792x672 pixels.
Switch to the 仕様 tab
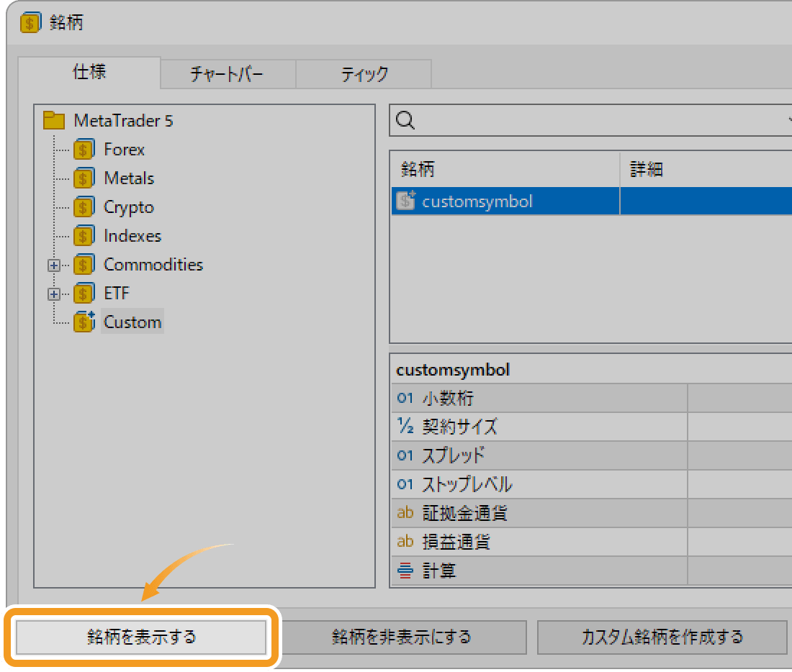click(x=89, y=72)
